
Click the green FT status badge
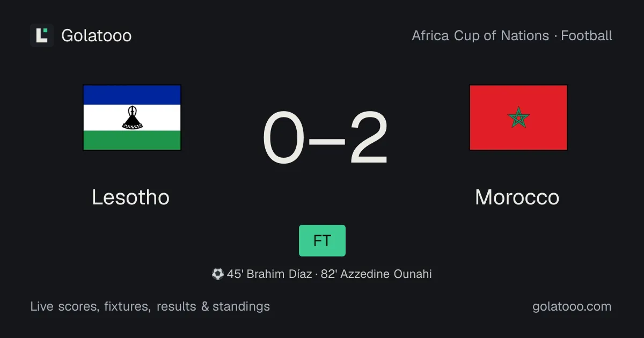coord(322,240)
